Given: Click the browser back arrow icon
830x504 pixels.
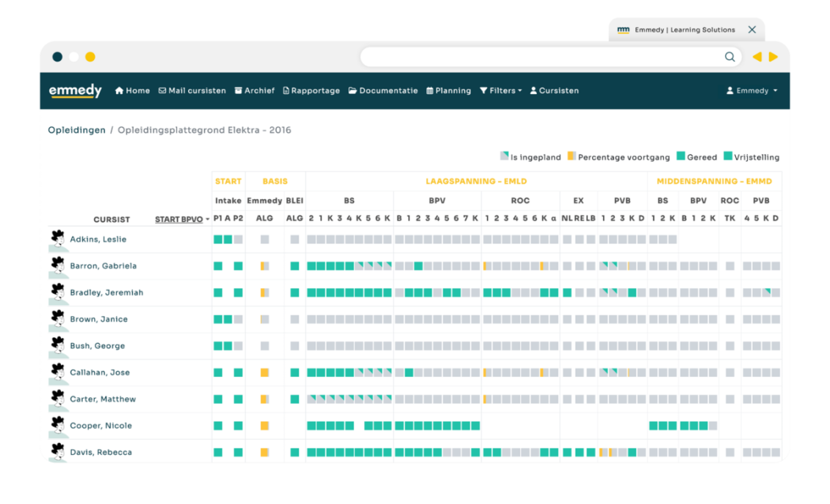Looking at the screenshot, I should click(756, 57).
